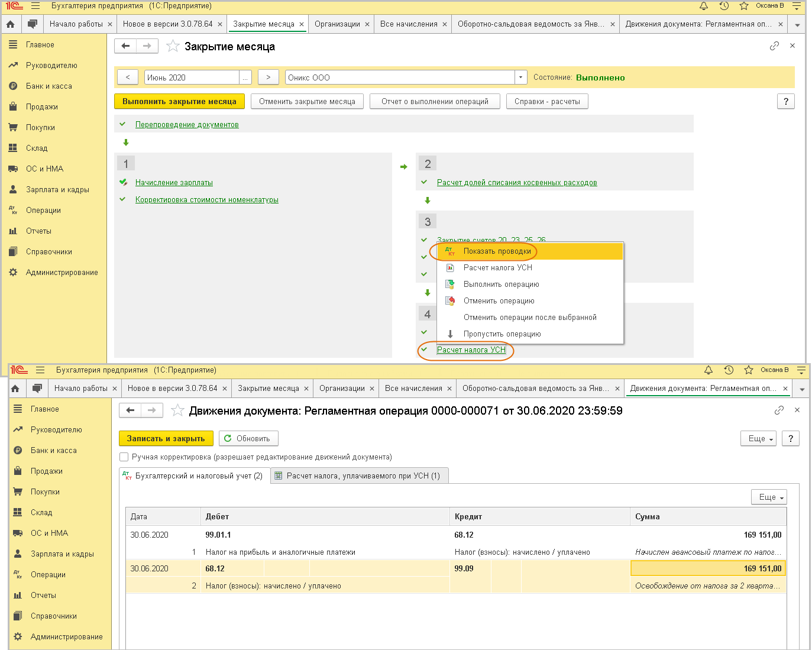Open Руководителю section in top window sidebar
Viewport: 812px width, 650px height.
pyautogui.click(x=51, y=66)
